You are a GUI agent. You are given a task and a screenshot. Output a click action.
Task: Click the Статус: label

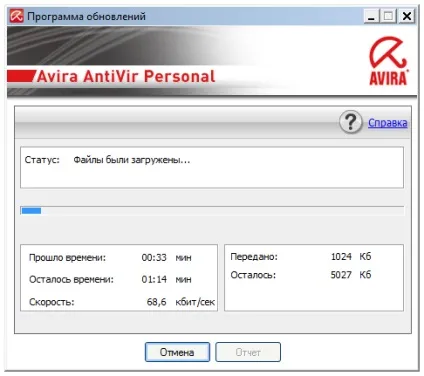coord(42,160)
